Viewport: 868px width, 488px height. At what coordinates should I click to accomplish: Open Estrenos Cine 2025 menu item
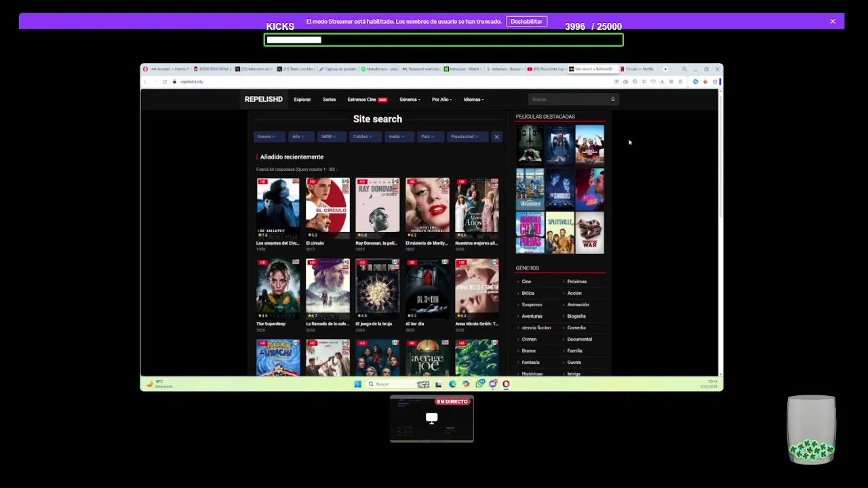click(367, 100)
